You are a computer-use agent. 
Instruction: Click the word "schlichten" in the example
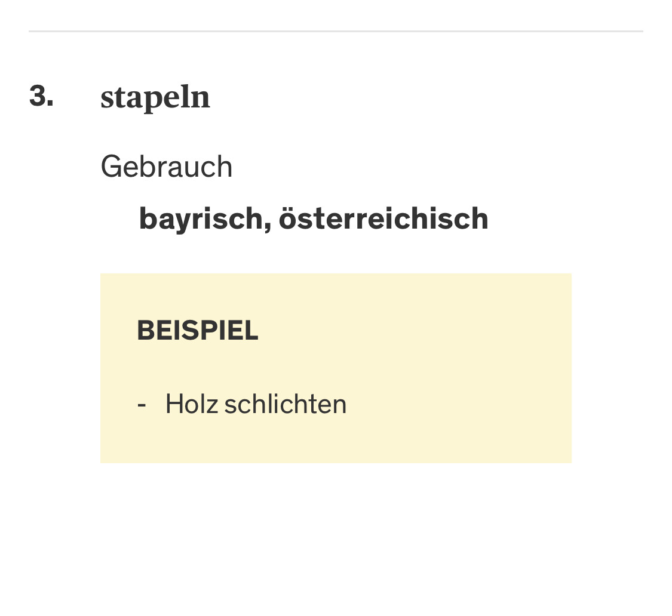pos(286,404)
